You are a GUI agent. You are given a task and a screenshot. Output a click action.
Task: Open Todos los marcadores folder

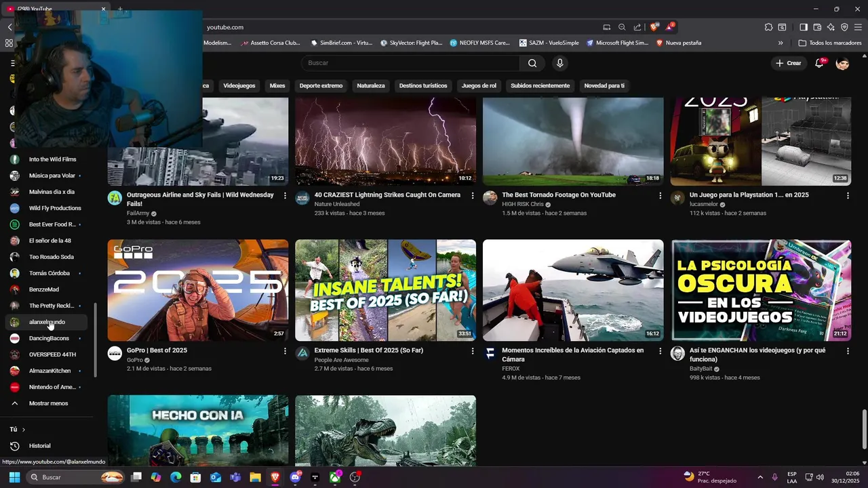pyautogui.click(x=830, y=43)
